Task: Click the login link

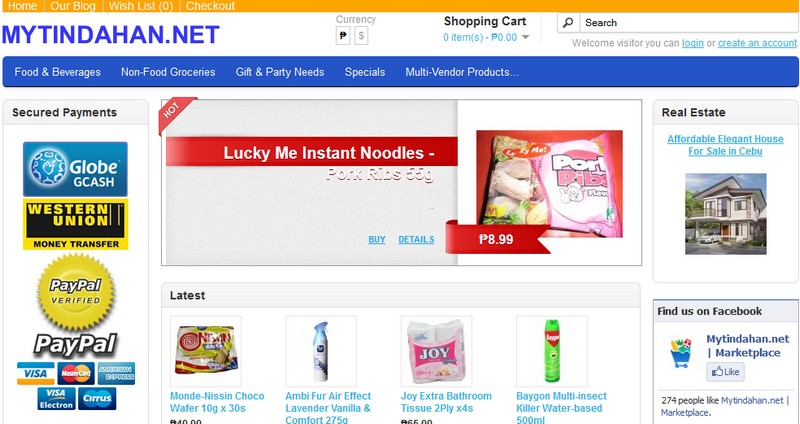Action: pos(693,43)
